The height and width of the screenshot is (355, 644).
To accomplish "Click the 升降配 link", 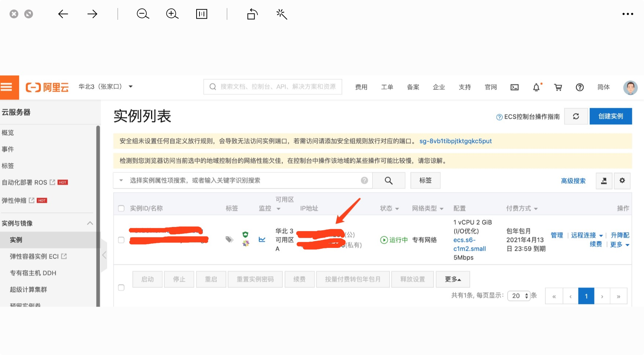I will tap(620, 235).
